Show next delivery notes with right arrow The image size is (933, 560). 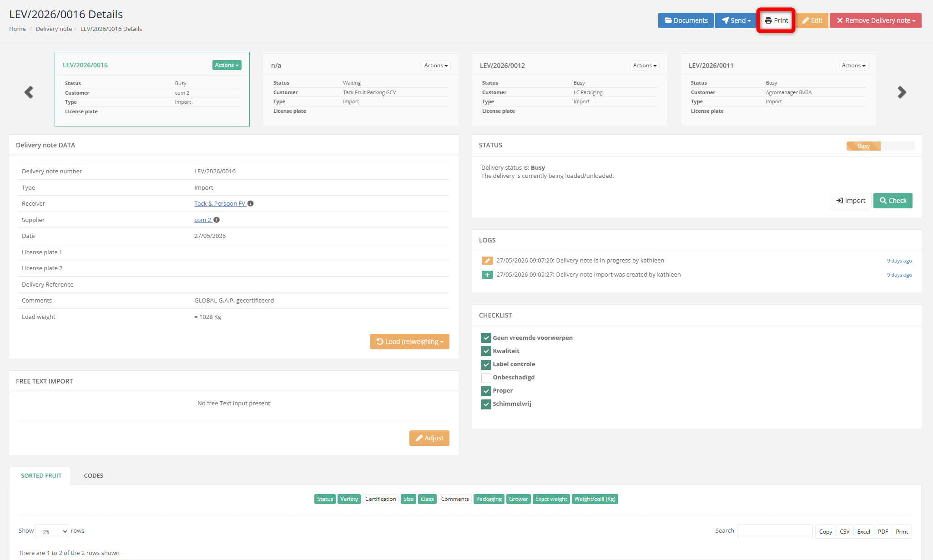click(x=902, y=92)
